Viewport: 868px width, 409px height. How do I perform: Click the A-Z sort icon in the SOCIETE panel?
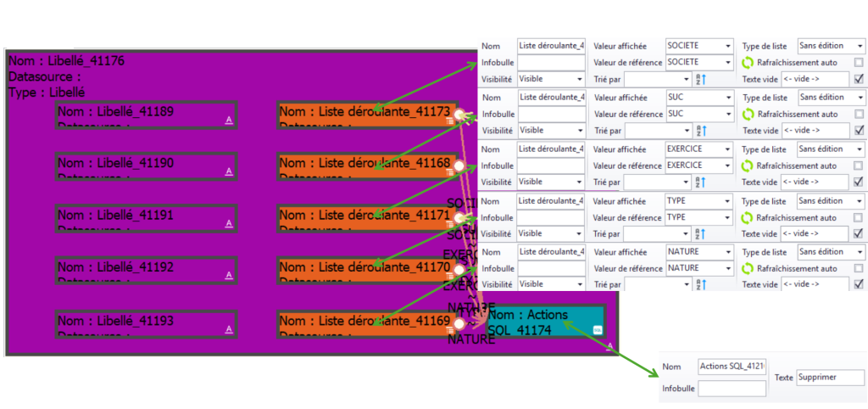click(x=700, y=79)
